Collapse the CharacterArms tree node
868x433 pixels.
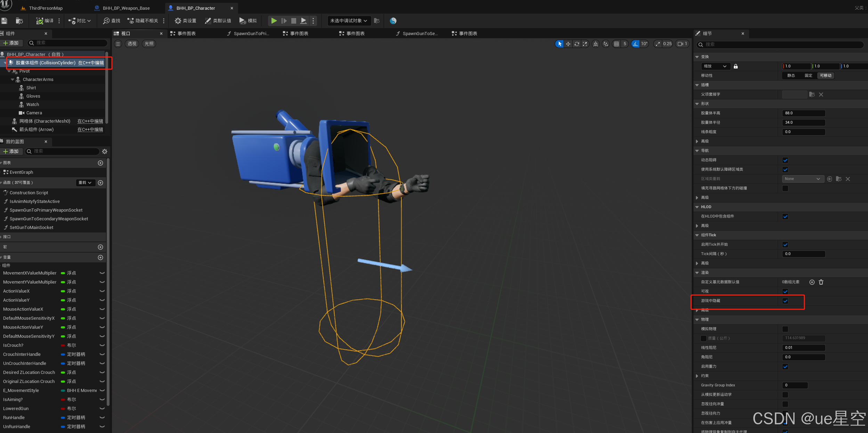pos(13,80)
